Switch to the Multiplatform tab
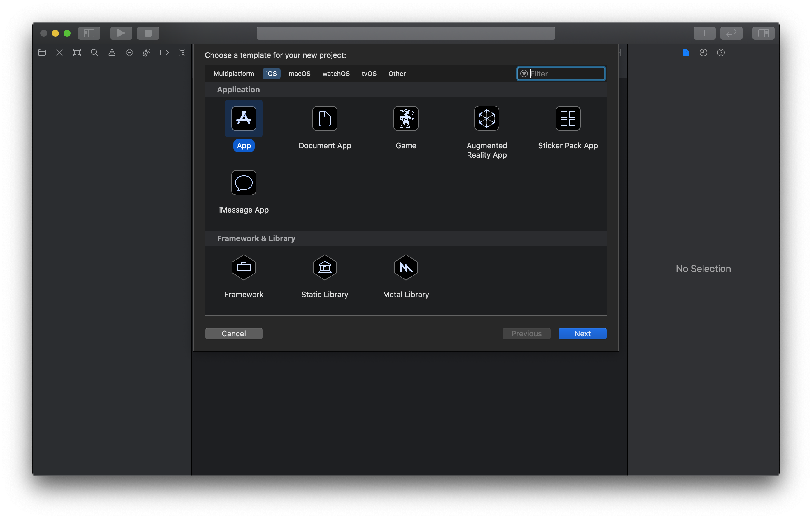 pos(233,74)
